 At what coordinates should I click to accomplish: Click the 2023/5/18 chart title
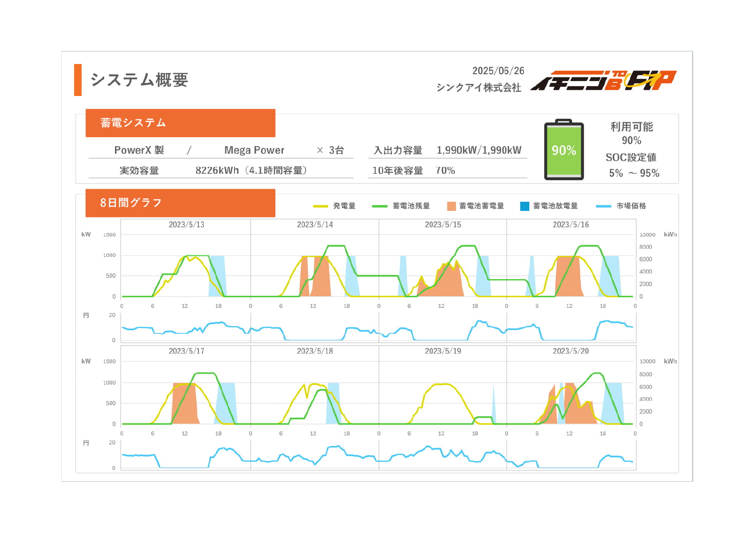tap(315, 351)
